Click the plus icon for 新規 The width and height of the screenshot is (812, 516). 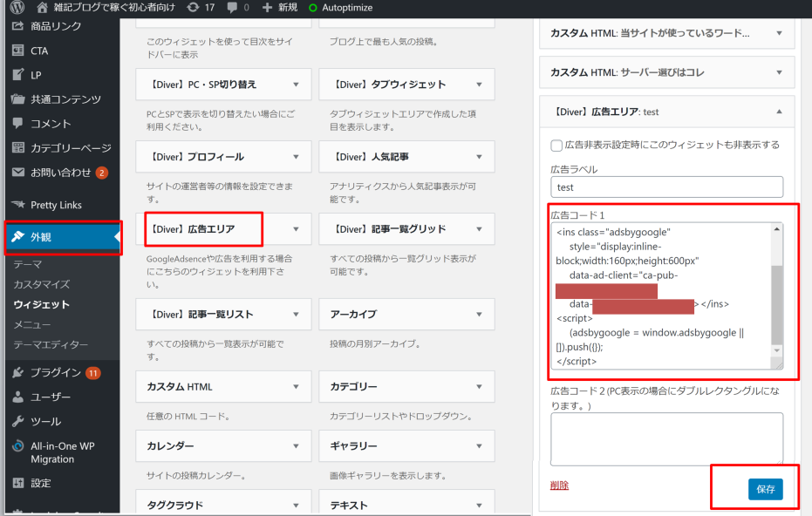click(267, 8)
